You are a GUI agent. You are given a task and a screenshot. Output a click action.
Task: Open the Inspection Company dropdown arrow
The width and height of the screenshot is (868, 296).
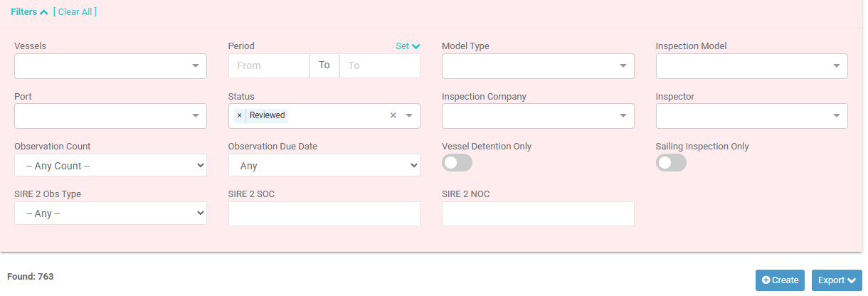pyautogui.click(x=623, y=115)
